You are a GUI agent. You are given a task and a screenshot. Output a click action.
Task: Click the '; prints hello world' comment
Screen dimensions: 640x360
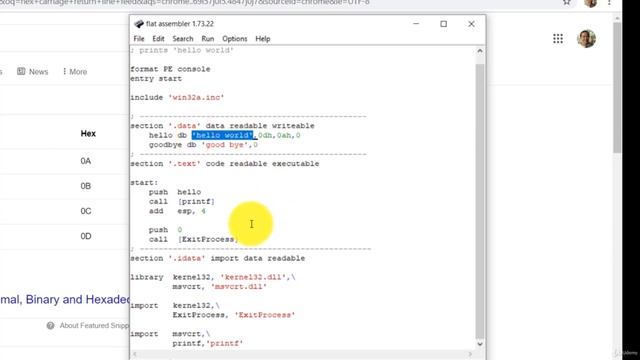[x=182, y=50]
